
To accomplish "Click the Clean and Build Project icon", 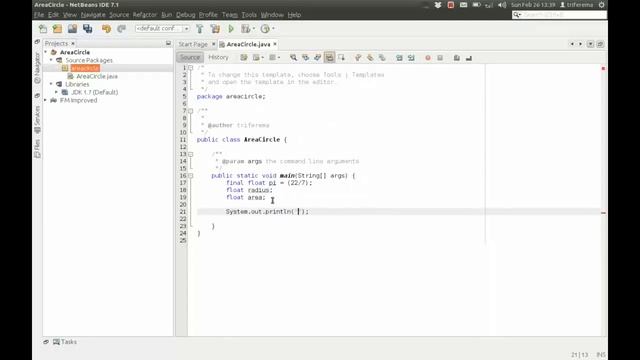I will click(x=215, y=29).
